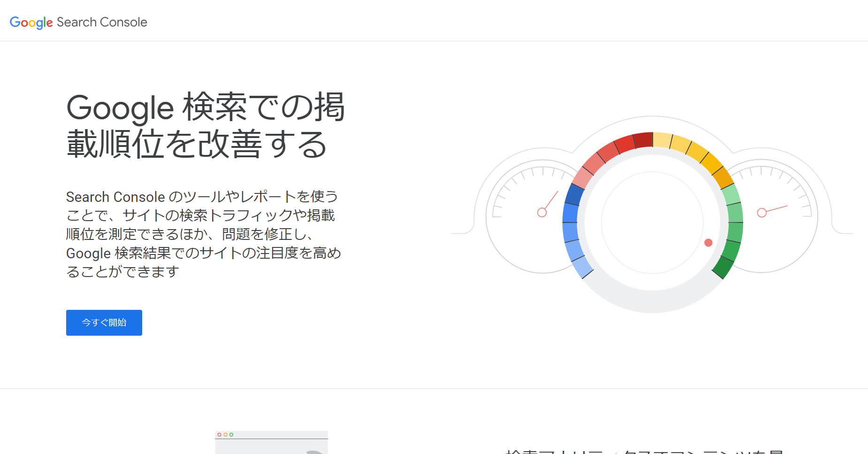
Task: Click the Google 検索での掲載順位を改善する heading
Action: [206, 126]
